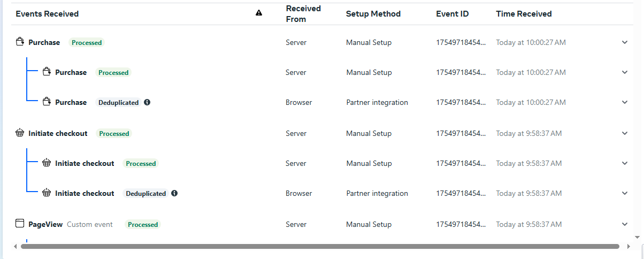Click the Time Received column header
The width and height of the screenshot is (644, 259).
[x=524, y=14]
